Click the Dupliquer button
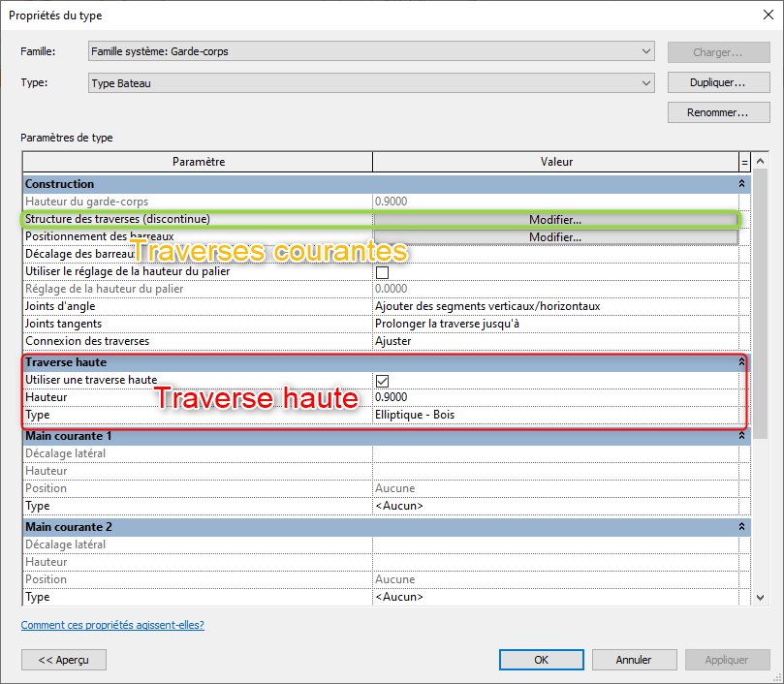The image size is (784, 684). [x=717, y=83]
